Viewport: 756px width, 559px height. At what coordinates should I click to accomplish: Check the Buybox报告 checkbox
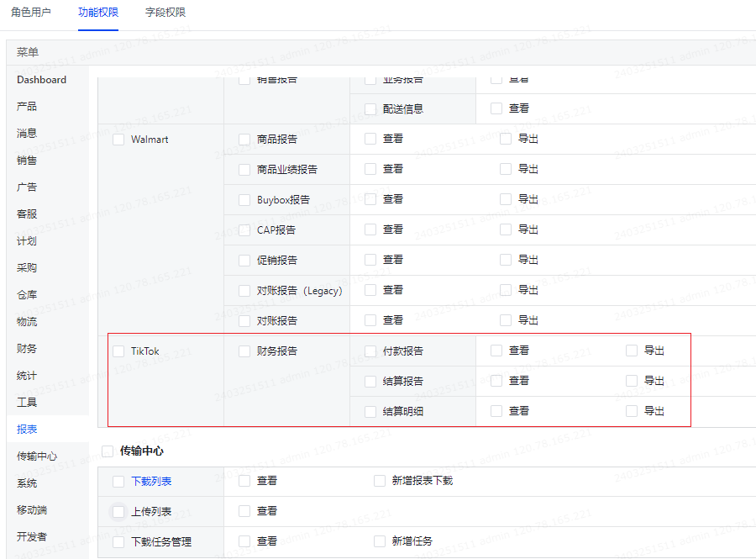click(x=244, y=200)
